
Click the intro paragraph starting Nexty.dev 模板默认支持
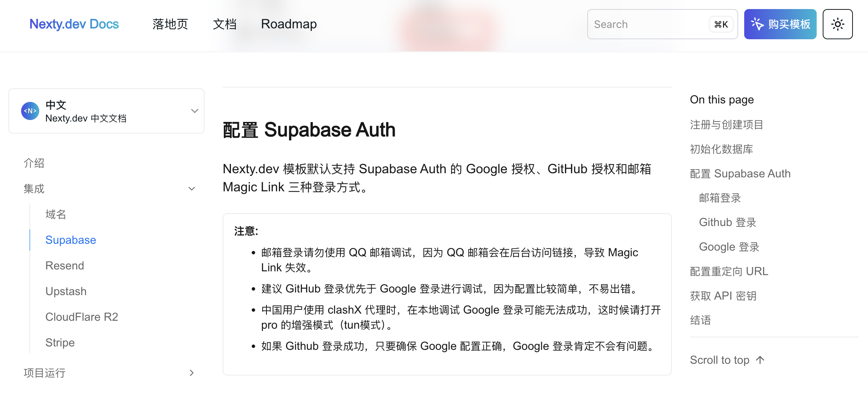(437, 178)
